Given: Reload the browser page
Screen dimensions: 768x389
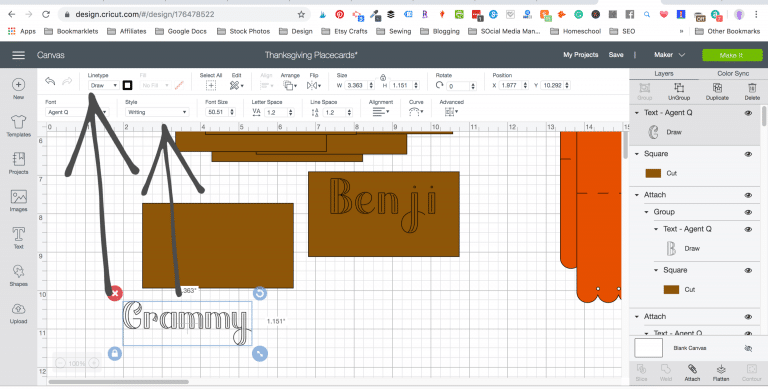Looking at the screenshot, I should coord(46,15).
